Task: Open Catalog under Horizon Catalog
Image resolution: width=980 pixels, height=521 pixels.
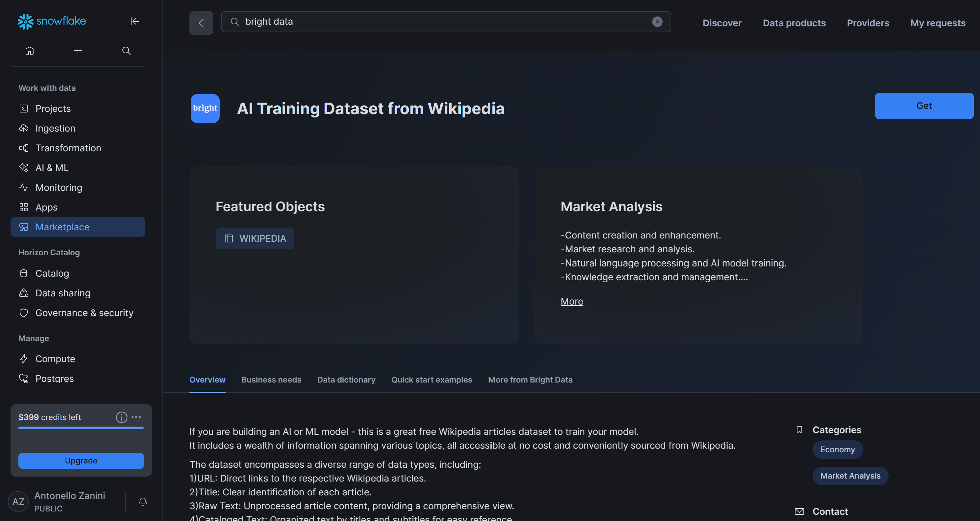Action: point(78,273)
